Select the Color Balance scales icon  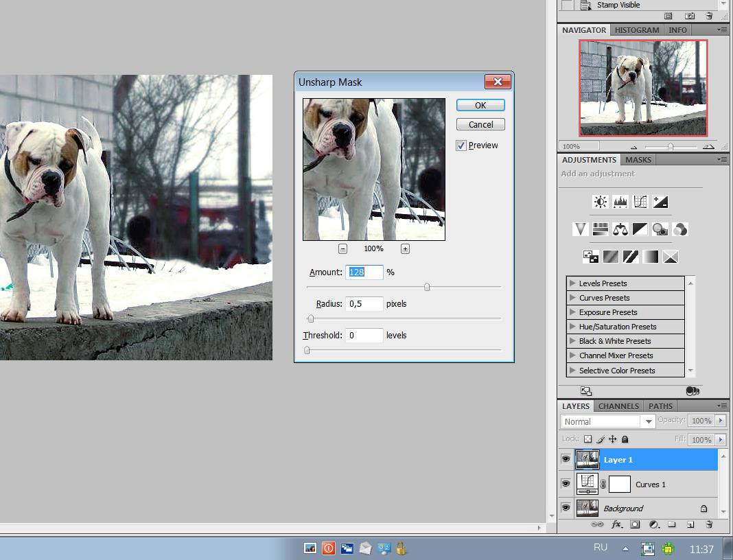(620, 229)
